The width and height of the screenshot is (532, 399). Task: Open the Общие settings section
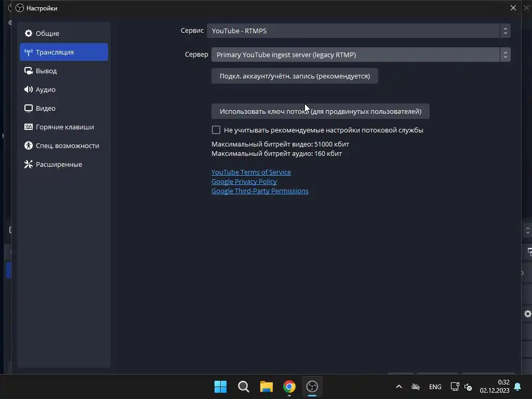click(x=64, y=33)
